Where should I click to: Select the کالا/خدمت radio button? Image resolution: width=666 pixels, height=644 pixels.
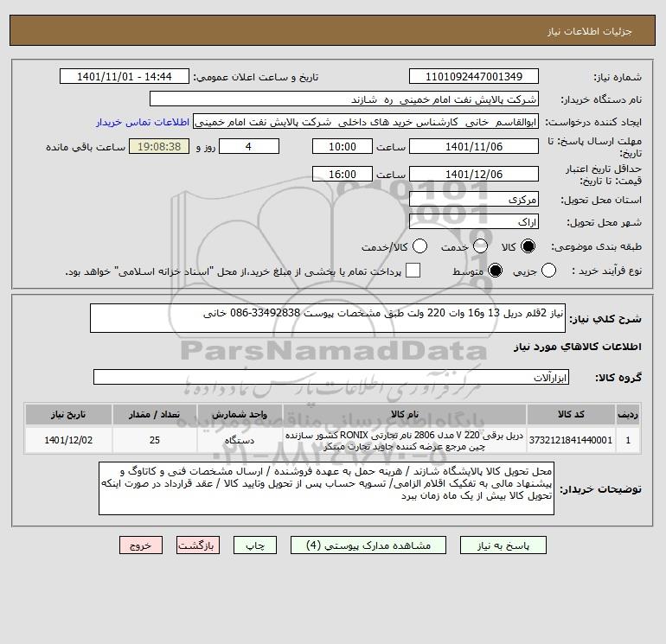pyautogui.click(x=420, y=246)
